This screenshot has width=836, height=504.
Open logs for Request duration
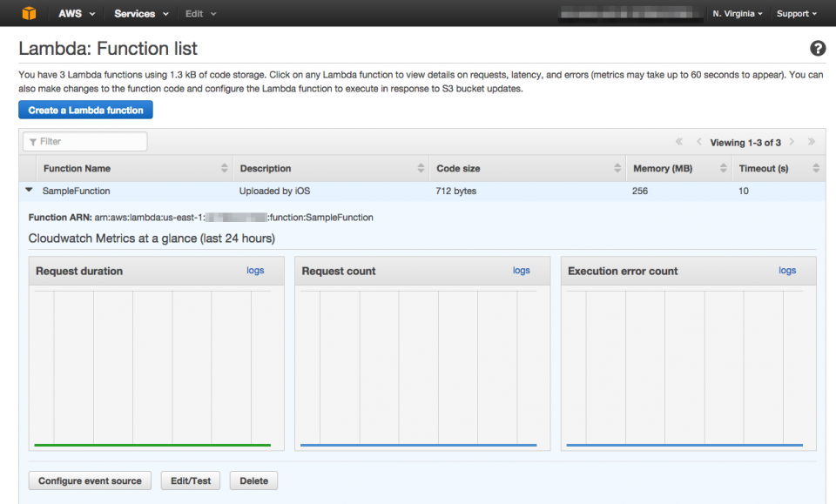(x=255, y=270)
